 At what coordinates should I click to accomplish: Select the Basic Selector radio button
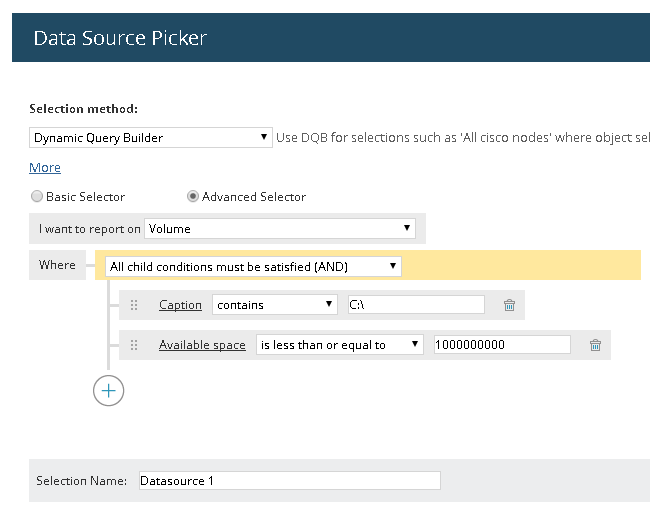tap(37, 197)
